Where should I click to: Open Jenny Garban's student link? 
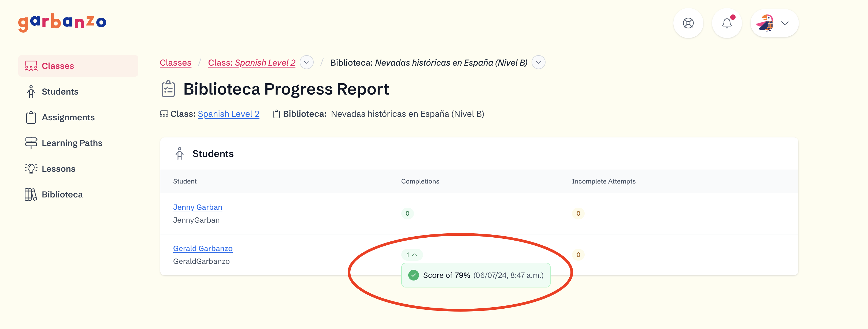[x=198, y=207]
